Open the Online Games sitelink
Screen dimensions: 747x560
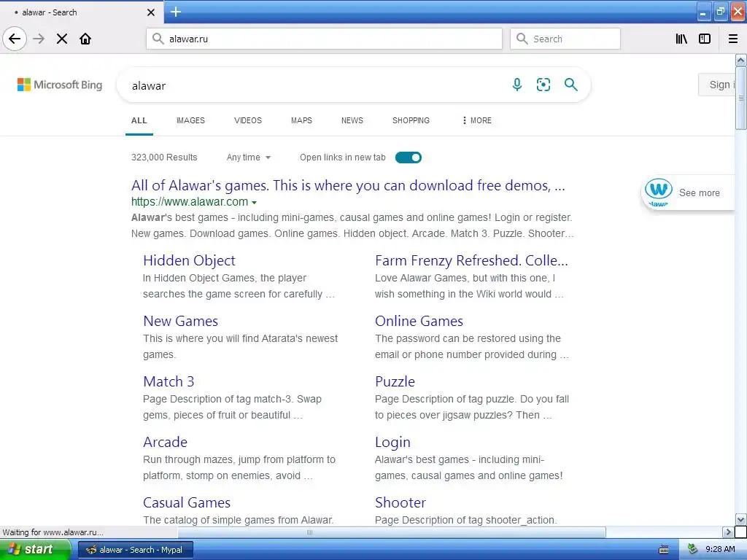tap(419, 321)
